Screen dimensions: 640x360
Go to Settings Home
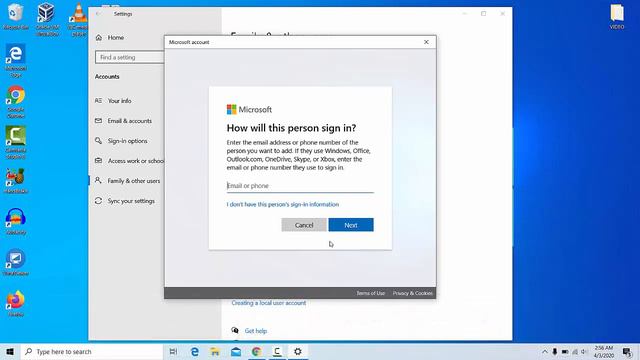[x=110, y=38]
